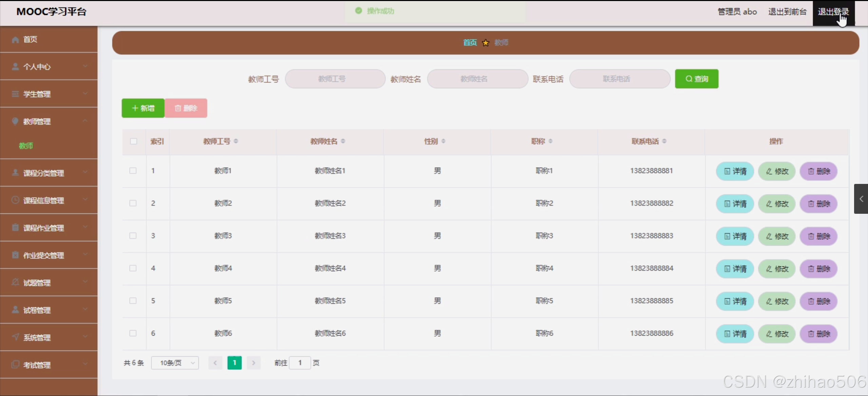Open 详情 for 教师1 row
868x396 pixels.
coord(735,171)
